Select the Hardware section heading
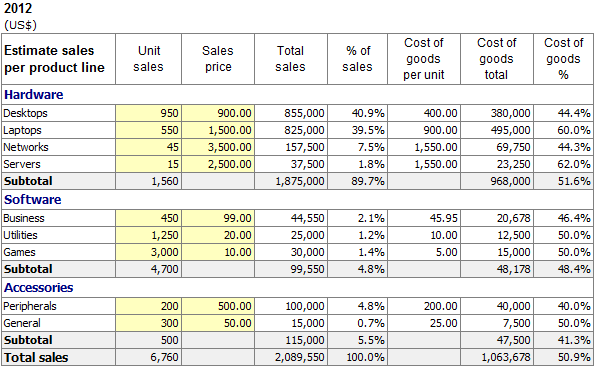Viewport: 595px width, 367px height. coord(34,95)
